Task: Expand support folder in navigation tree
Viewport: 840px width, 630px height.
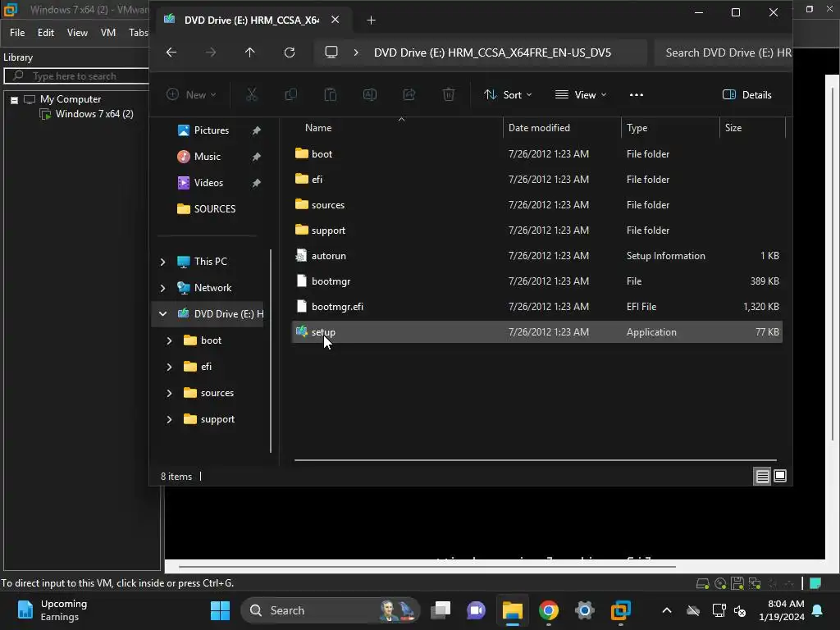Action: click(169, 419)
